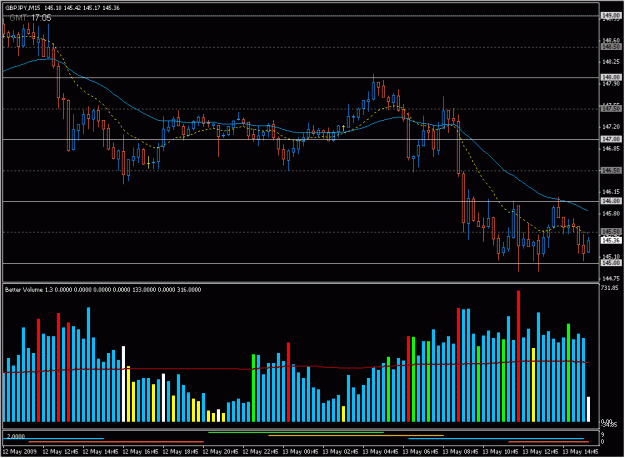
Task: Click the 13 May 06:45 time label
Action: coord(420,452)
